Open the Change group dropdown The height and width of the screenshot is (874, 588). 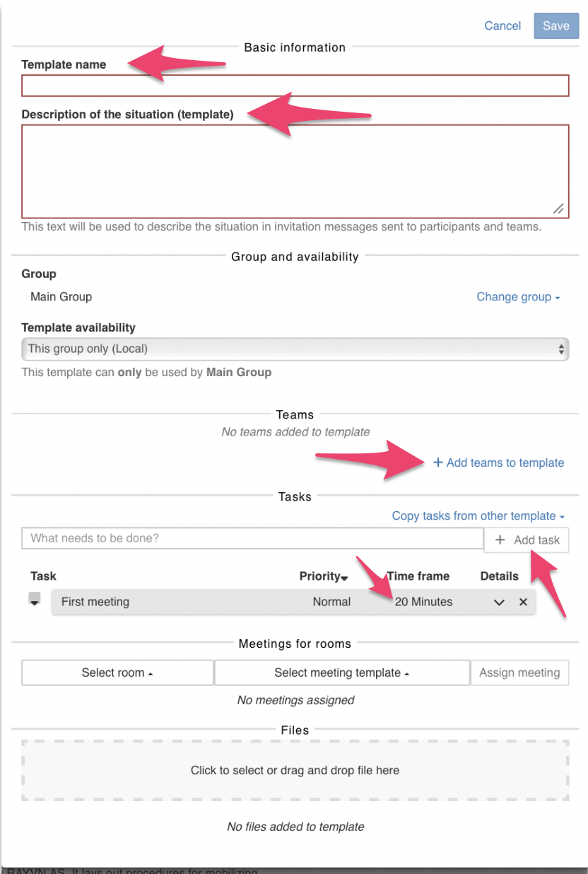(517, 296)
